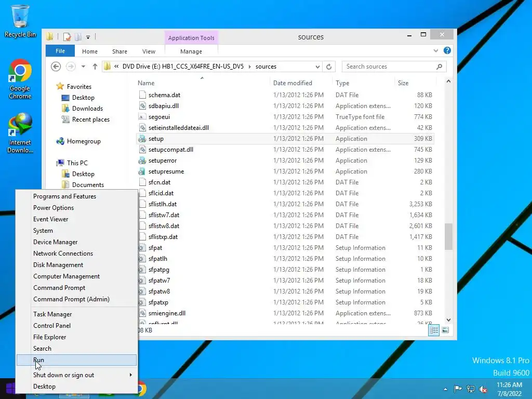Select the setuperror application icon

point(142,161)
